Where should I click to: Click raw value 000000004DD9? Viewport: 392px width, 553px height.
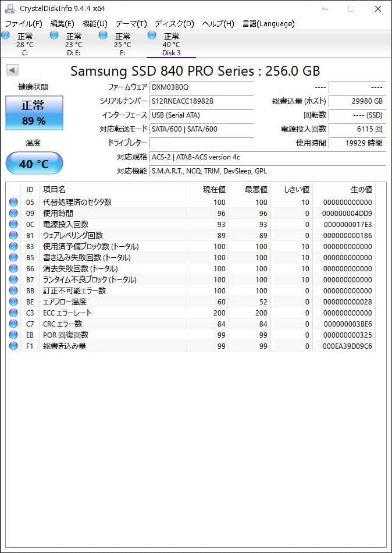pyautogui.click(x=347, y=214)
